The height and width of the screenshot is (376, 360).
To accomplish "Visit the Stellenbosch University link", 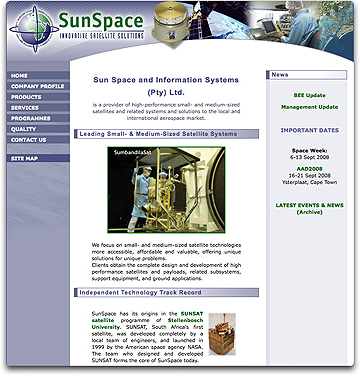I will click(147, 324).
